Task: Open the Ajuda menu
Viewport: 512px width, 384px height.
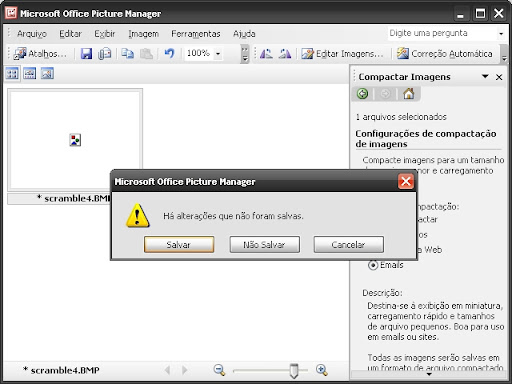Action: coord(244,34)
